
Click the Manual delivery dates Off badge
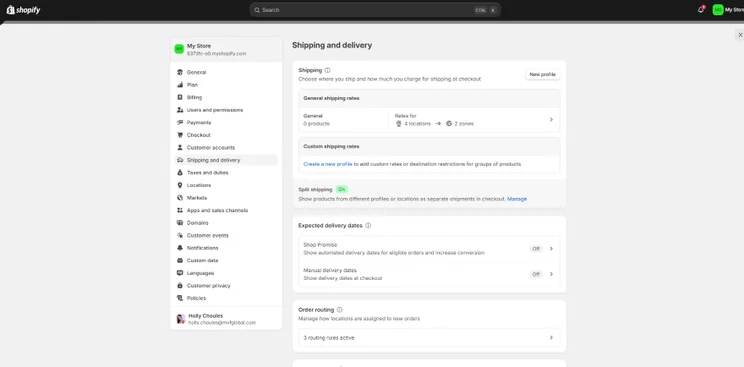tap(536, 274)
